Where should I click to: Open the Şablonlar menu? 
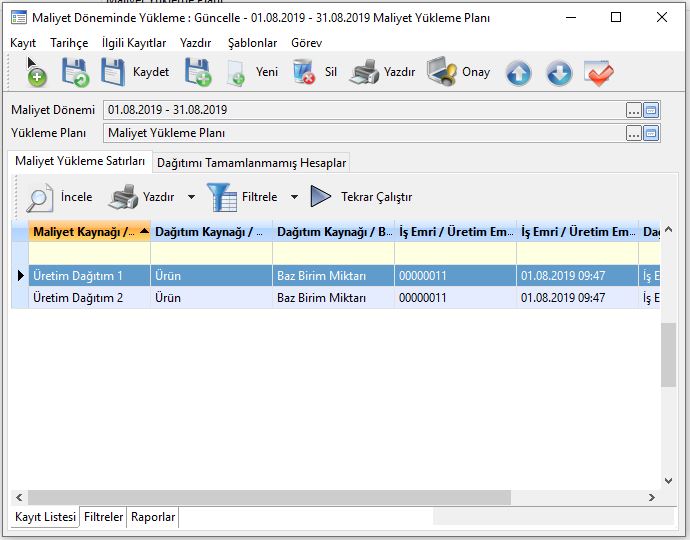coord(252,43)
